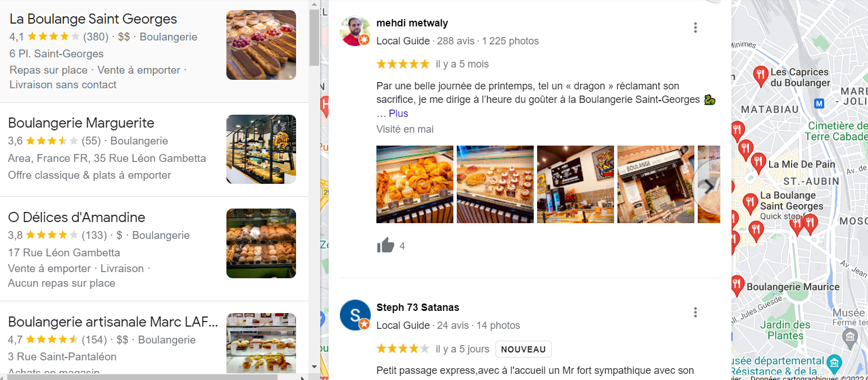
Task: Select Boulangerie Maurice restaurant pin on map
Action: (x=738, y=286)
